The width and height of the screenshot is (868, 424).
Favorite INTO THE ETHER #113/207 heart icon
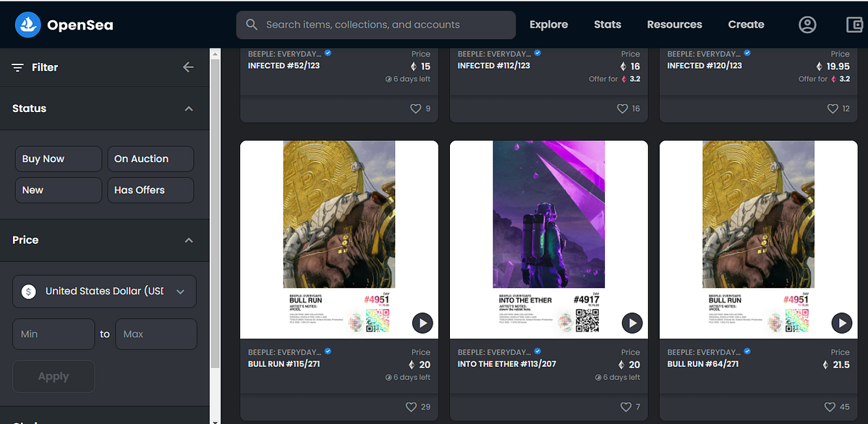[625, 407]
